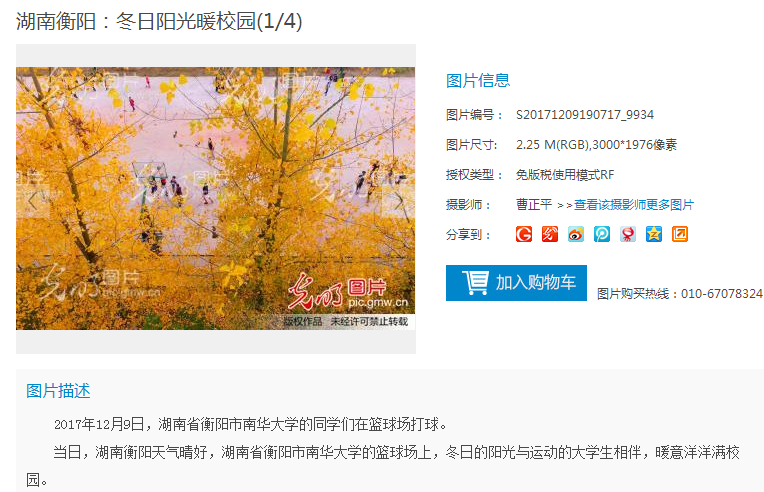Share via the red People's Weibo icon

point(628,234)
